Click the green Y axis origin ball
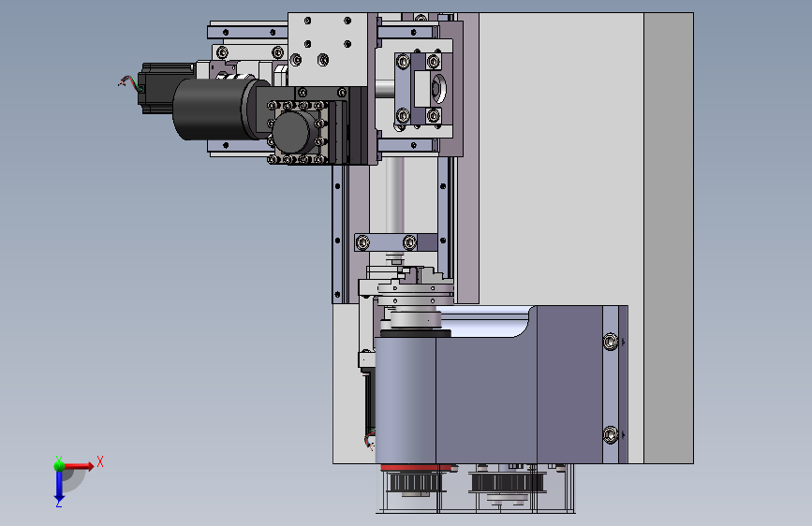The width and height of the screenshot is (812, 526). pyautogui.click(x=59, y=466)
